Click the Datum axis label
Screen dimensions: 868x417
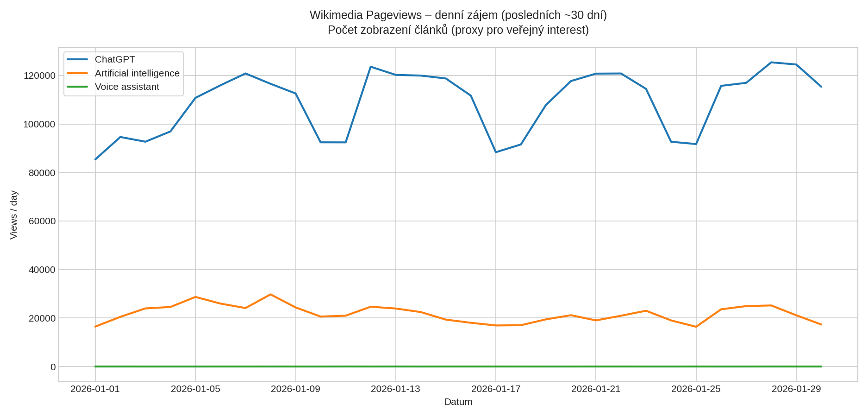pyautogui.click(x=458, y=402)
